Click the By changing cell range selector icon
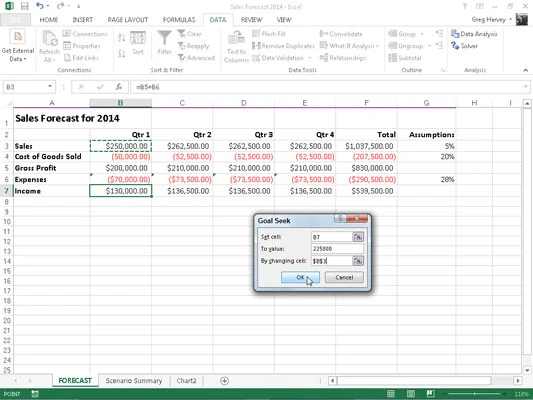 pos(358,261)
